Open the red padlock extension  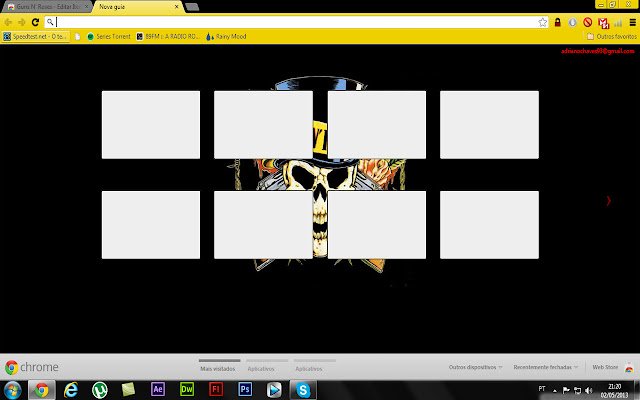[558, 22]
